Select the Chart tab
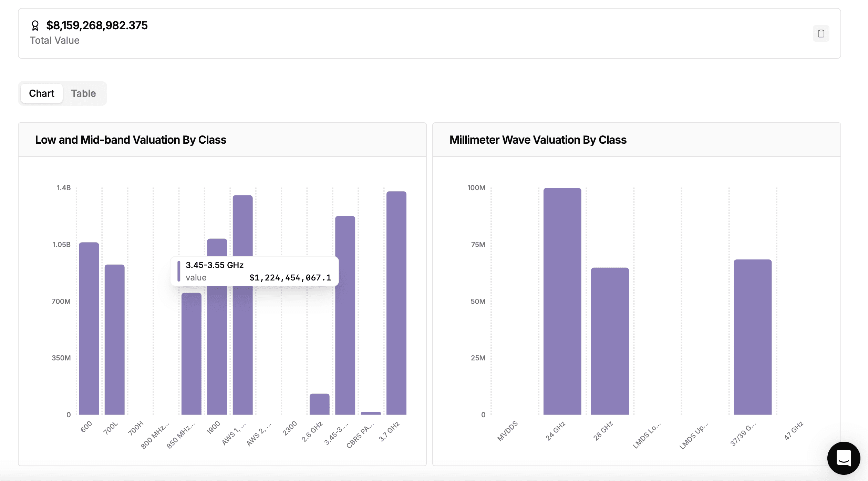868x481 pixels. (42, 93)
